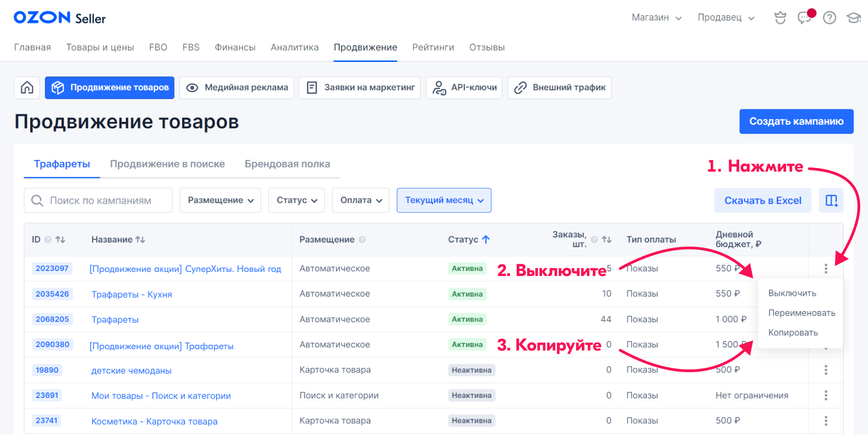
Task: Click the OZON Seller logo
Action: tap(60, 18)
